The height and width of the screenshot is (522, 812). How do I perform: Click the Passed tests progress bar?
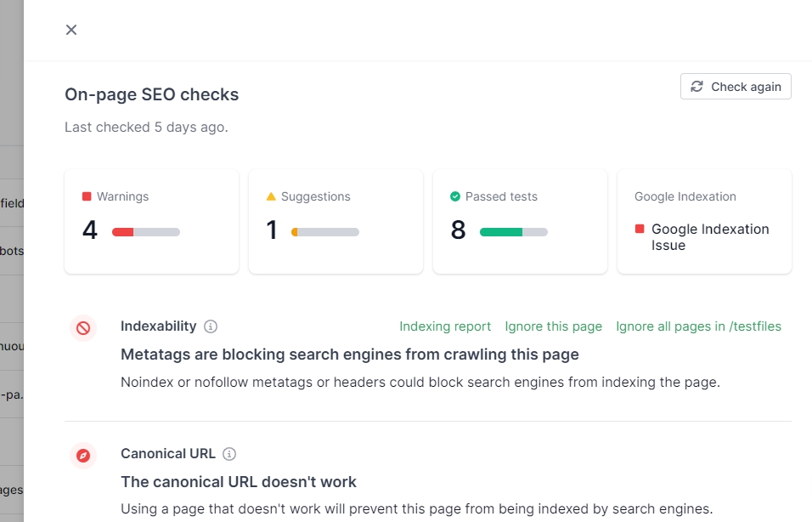(514, 231)
